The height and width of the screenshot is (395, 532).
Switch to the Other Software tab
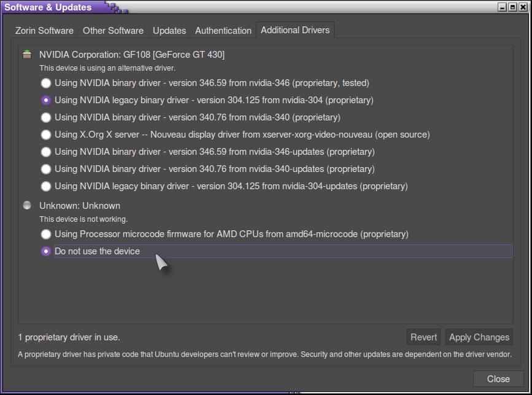[113, 30]
